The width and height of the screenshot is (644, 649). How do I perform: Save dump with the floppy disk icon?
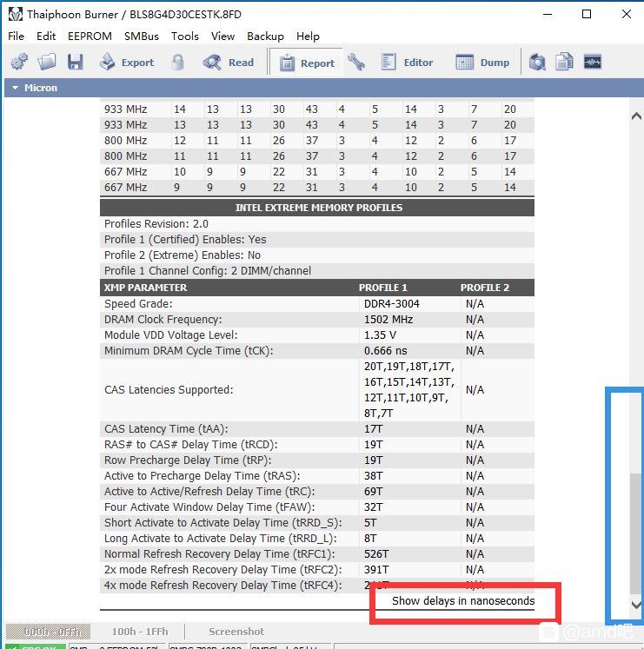76,62
